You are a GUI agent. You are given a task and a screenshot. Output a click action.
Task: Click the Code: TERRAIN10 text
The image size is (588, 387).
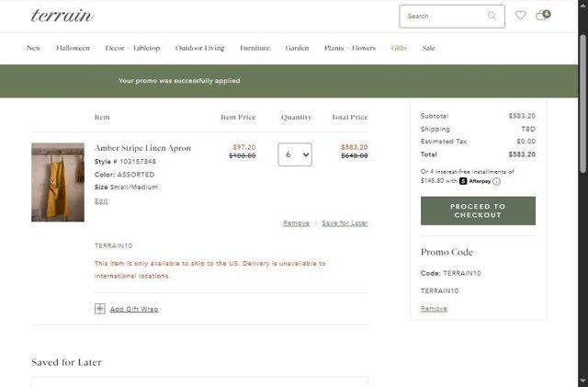point(451,273)
